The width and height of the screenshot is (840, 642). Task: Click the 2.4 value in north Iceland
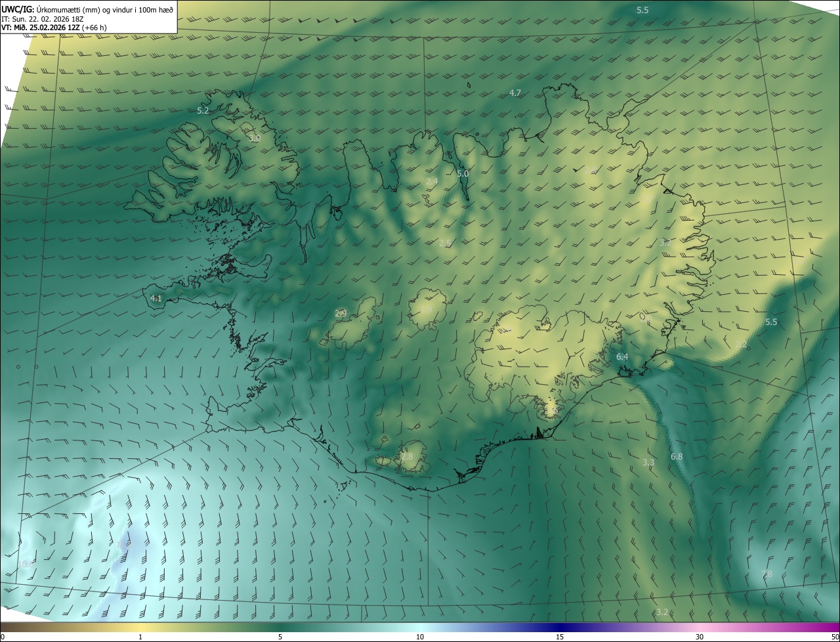tap(432, 181)
